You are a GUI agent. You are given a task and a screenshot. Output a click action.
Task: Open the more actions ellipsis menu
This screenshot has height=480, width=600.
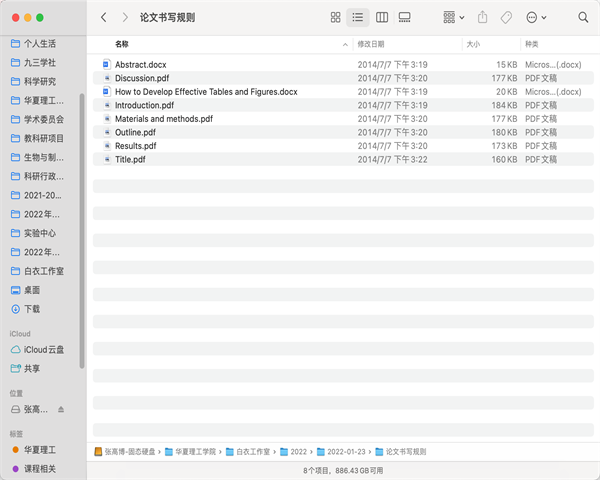point(537,18)
